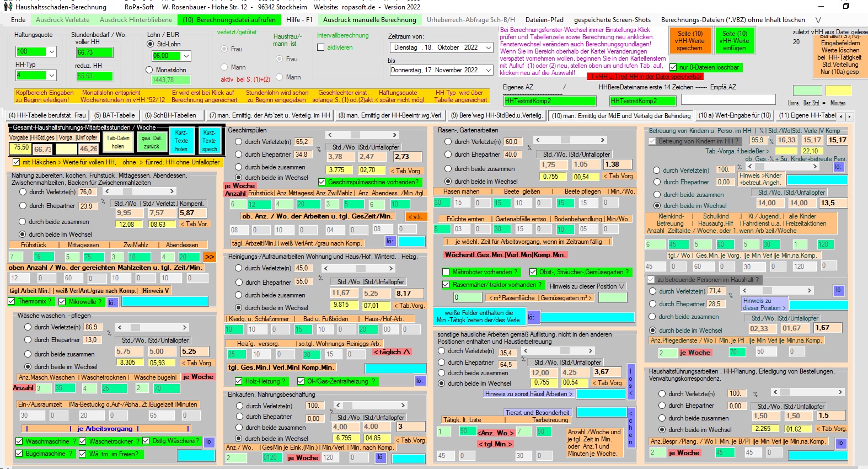Open the Std-Lohn amount dropdown

click(x=186, y=56)
